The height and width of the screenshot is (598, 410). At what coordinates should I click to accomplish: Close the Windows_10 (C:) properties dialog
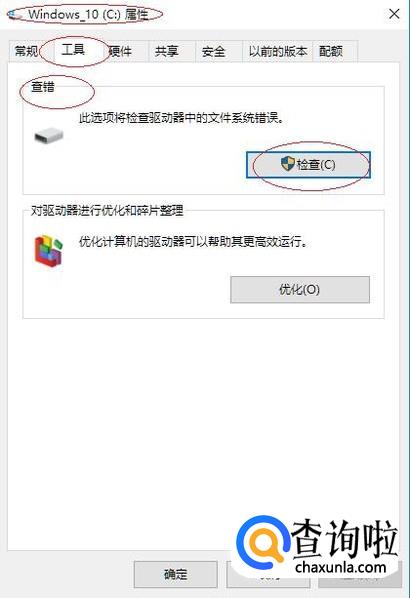click(394, 14)
